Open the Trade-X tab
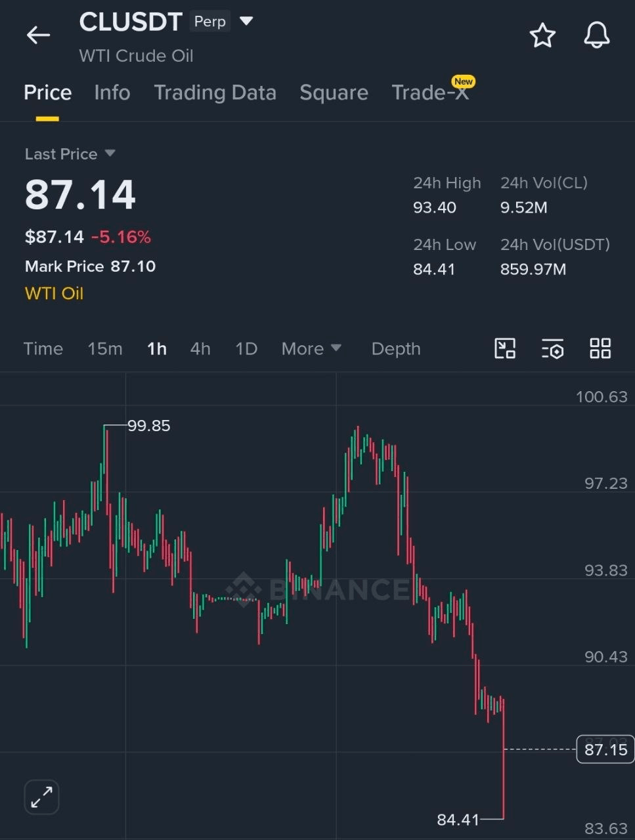Image resolution: width=635 pixels, height=840 pixels. pos(430,93)
